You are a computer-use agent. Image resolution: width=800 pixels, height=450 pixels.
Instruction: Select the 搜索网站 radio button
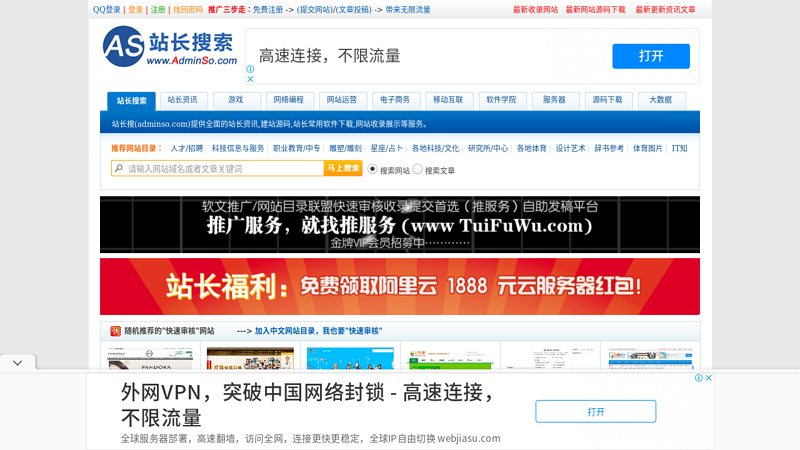click(x=372, y=169)
